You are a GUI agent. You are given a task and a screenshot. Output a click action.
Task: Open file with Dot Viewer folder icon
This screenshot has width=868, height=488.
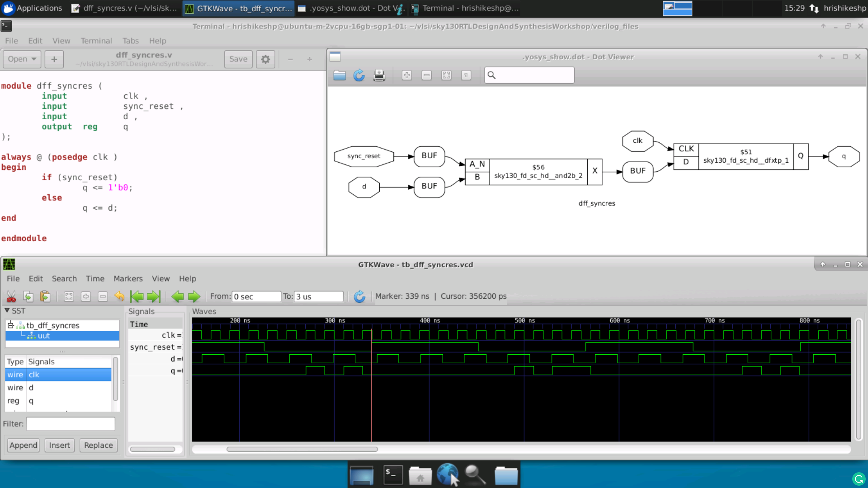(x=340, y=75)
